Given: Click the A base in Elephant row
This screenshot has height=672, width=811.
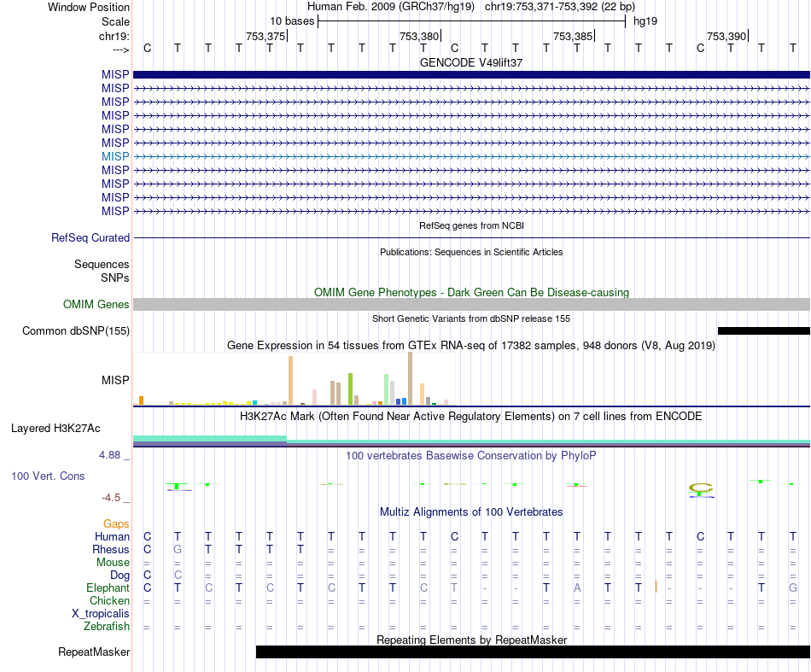Looking at the screenshot, I should click(x=577, y=587).
